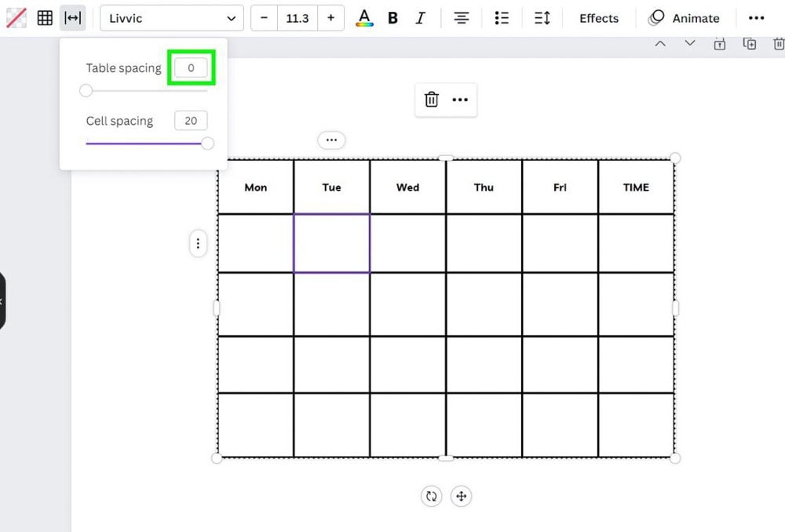
Task: Delete the table using floating trash icon
Action: pos(431,100)
